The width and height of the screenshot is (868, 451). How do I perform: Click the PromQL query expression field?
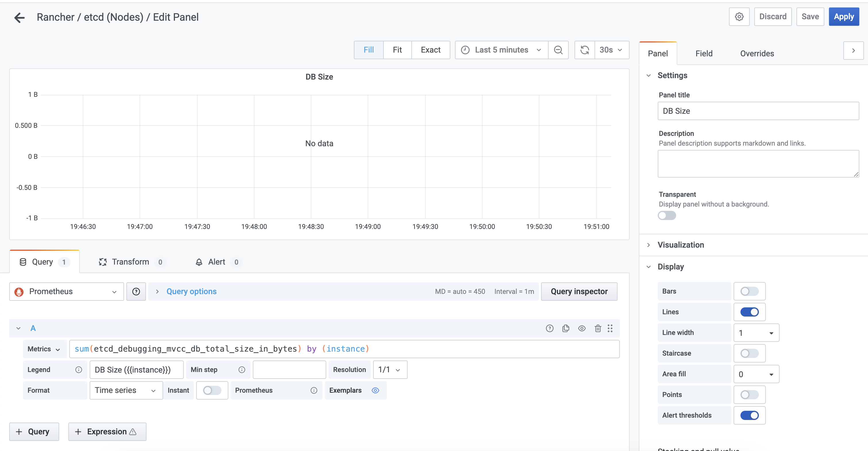tap(344, 349)
